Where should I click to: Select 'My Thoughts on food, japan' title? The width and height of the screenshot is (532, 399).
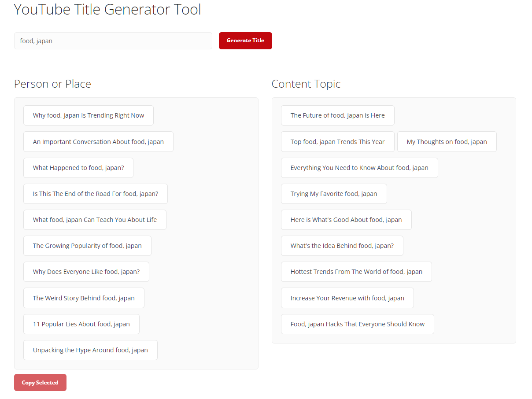pos(447,142)
